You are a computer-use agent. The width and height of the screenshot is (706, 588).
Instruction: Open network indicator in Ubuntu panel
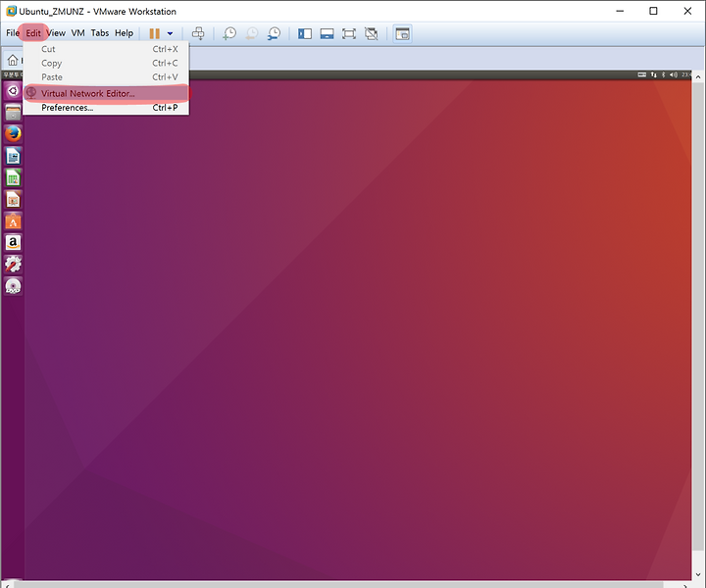coord(654,74)
